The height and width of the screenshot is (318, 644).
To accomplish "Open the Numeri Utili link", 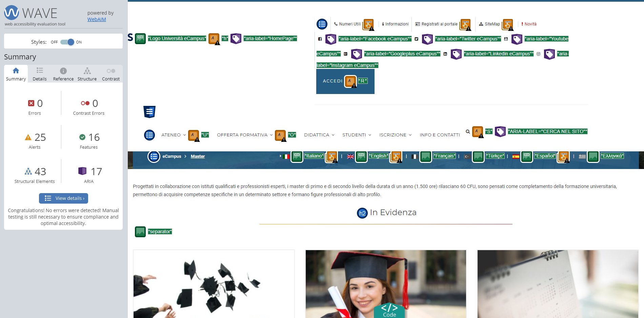I will tap(347, 24).
